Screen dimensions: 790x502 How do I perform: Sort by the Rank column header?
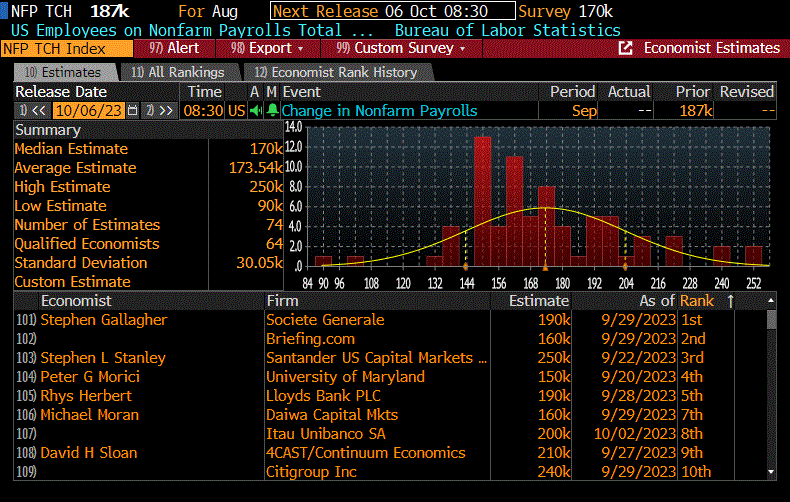pyautogui.click(x=697, y=301)
